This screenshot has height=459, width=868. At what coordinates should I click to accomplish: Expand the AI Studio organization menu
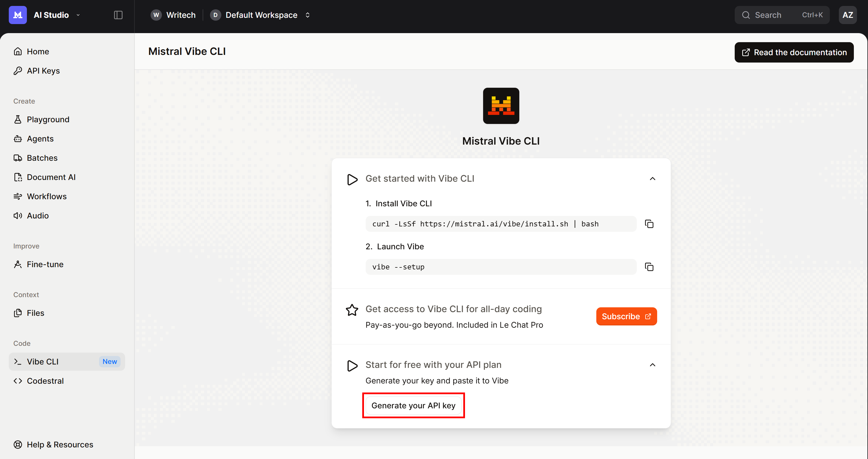click(x=78, y=15)
